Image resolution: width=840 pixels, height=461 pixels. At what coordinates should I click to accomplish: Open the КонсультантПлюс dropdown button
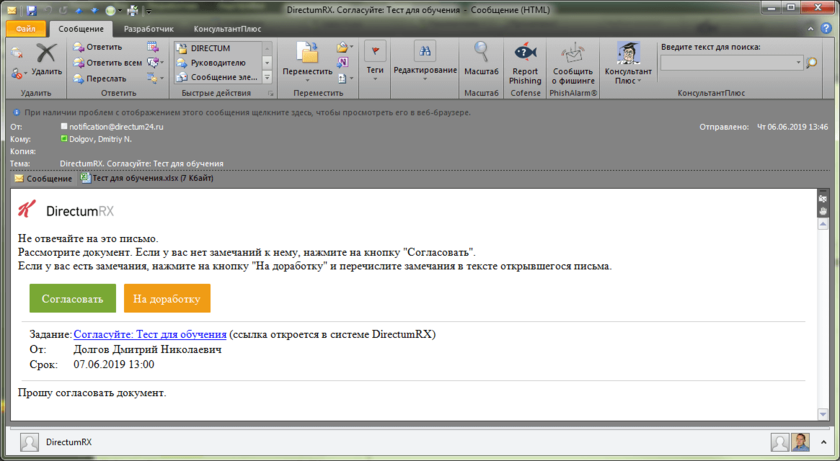tap(628, 72)
